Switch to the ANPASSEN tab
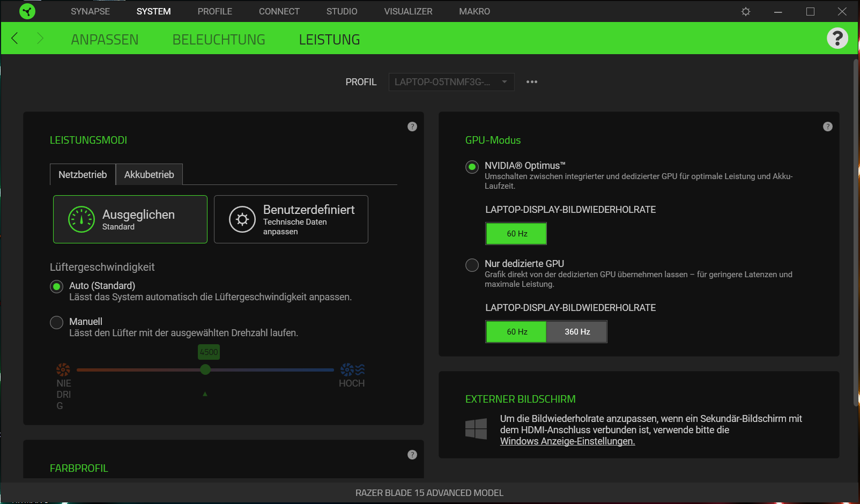 click(105, 40)
